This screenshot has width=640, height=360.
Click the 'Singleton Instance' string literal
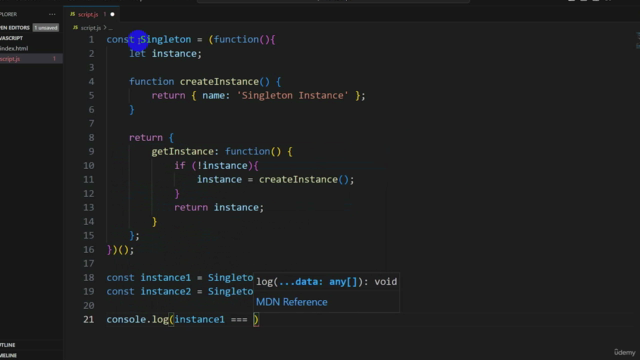pos(293,96)
